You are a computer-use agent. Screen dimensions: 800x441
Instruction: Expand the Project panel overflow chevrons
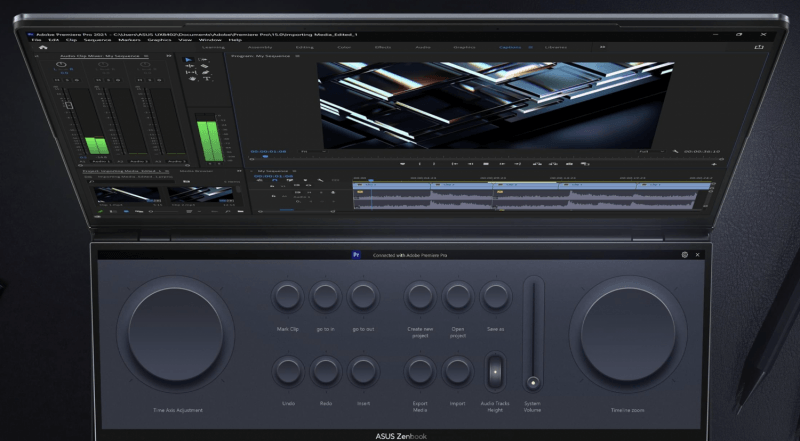point(239,171)
